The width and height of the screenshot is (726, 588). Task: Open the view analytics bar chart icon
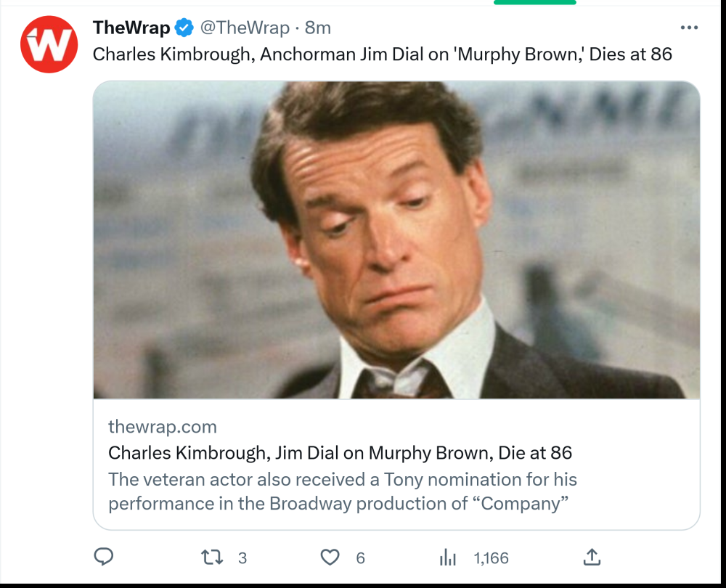point(448,558)
